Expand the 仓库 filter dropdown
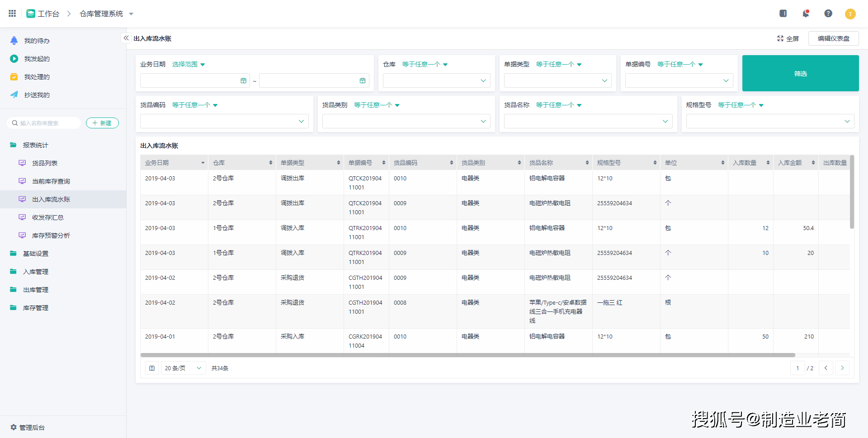 pyautogui.click(x=436, y=80)
